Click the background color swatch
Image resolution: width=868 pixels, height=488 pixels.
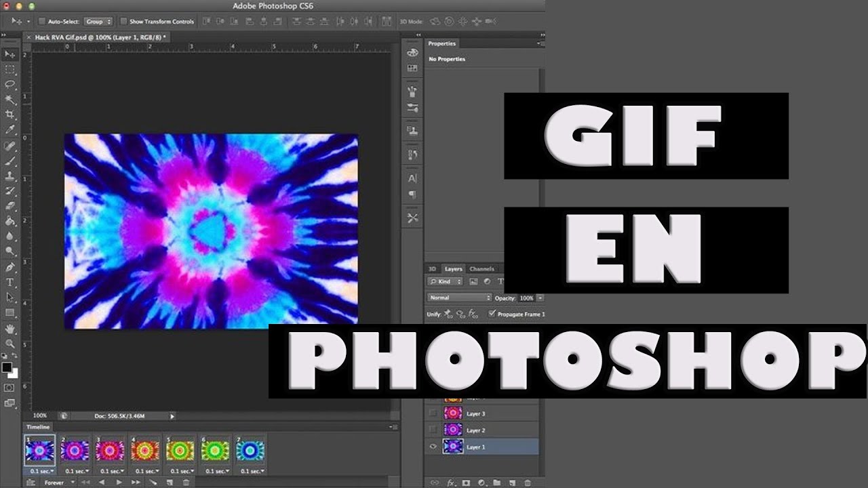coord(13,373)
